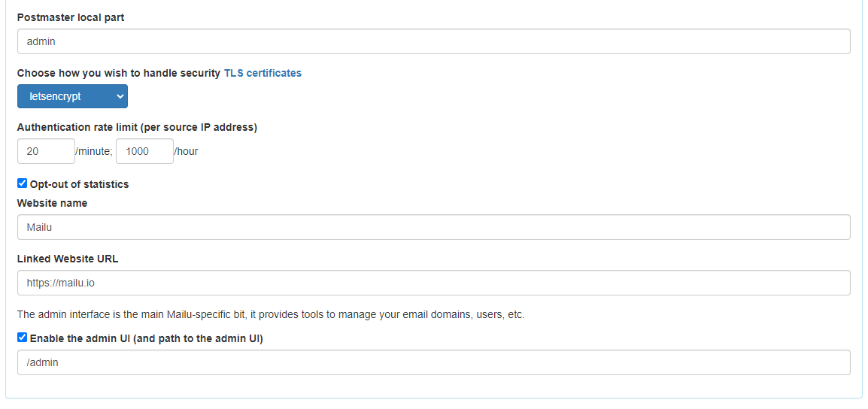Click the Postmaster local part input field
The image size is (868, 409).
433,41
